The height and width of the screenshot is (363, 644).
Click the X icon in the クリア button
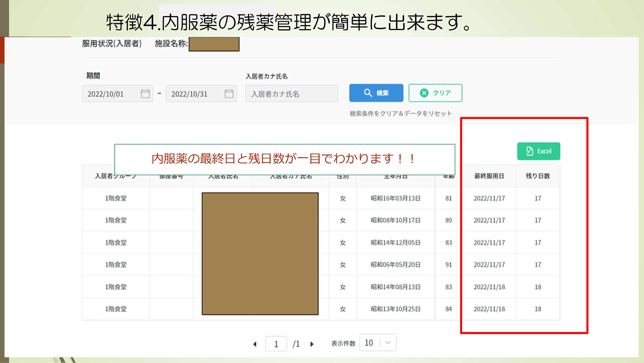424,93
